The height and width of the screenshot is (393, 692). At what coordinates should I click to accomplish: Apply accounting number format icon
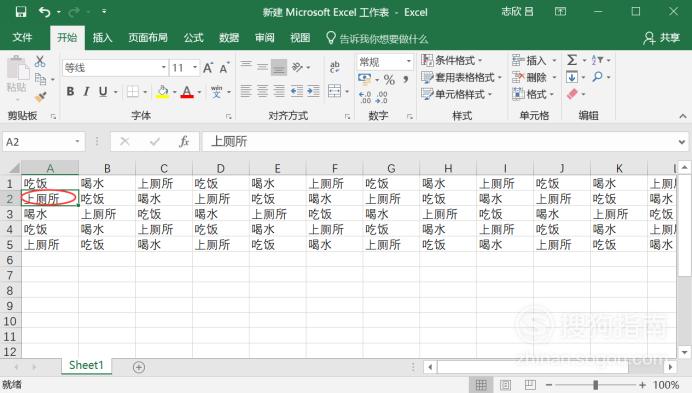365,79
